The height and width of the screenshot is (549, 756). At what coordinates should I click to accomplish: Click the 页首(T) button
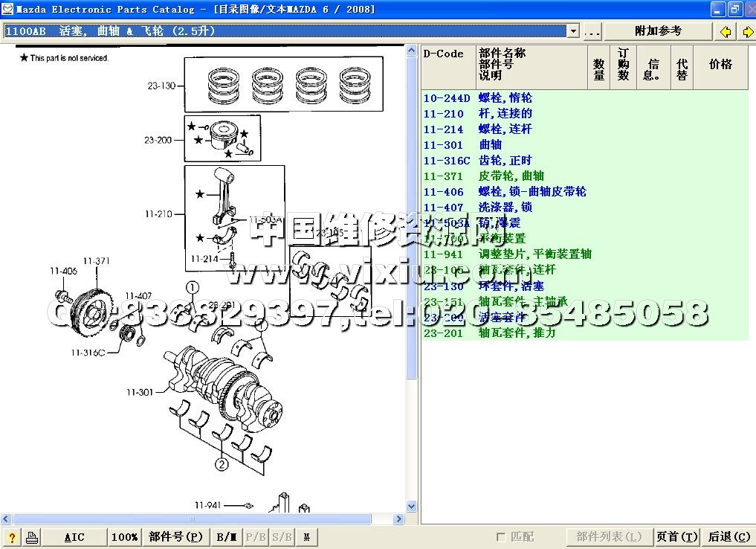pos(676,537)
